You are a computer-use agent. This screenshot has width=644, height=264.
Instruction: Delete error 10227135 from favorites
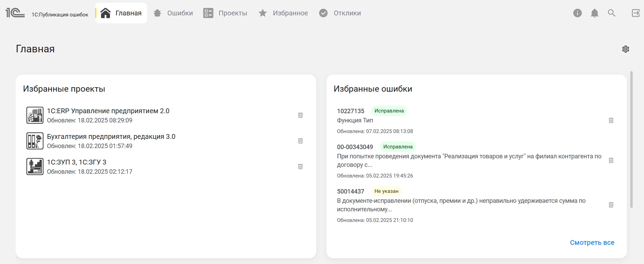(611, 120)
